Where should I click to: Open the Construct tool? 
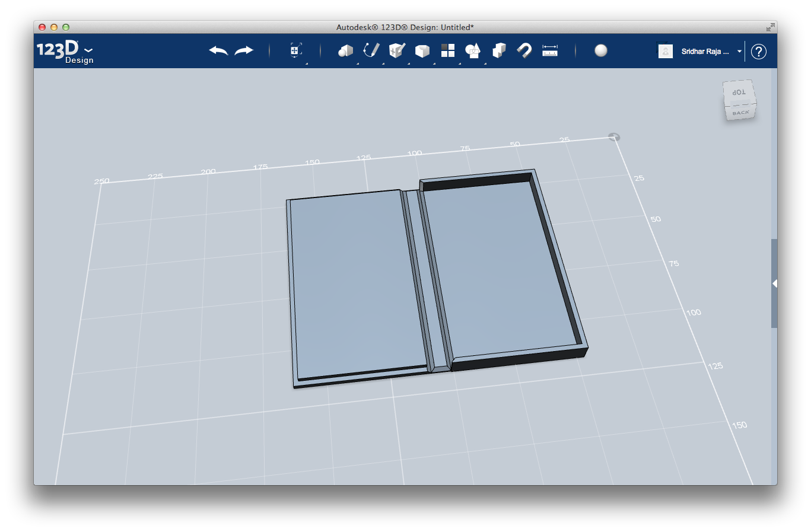pyautogui.click(x=396, y=51)
